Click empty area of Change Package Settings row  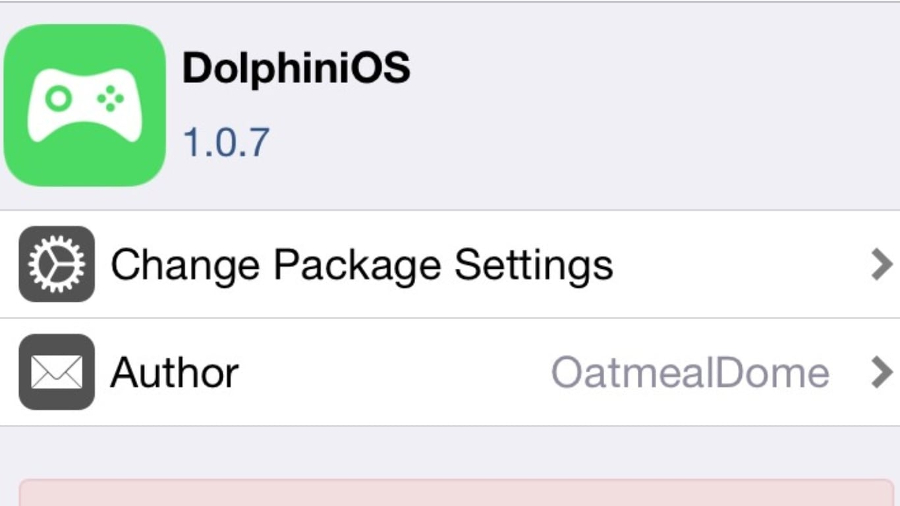point(740,265)
